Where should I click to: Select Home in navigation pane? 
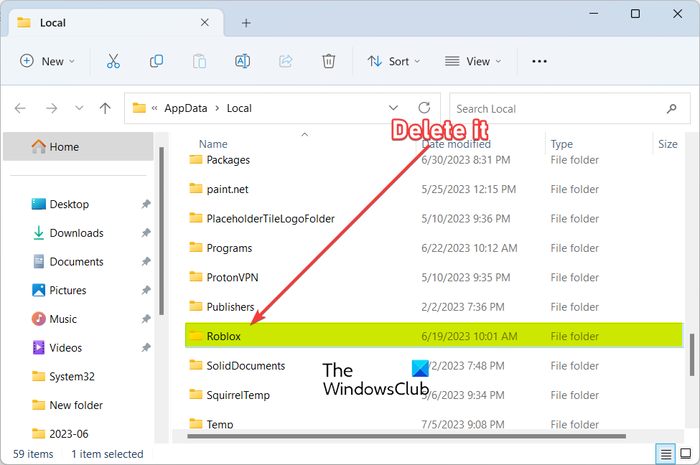pos(64,147)
